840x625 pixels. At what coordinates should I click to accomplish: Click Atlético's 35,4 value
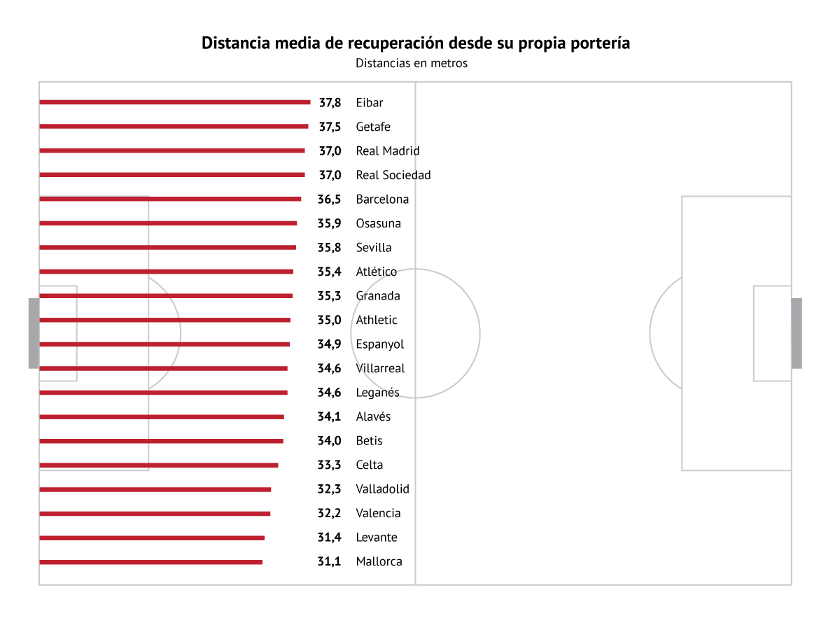[329, 272]
